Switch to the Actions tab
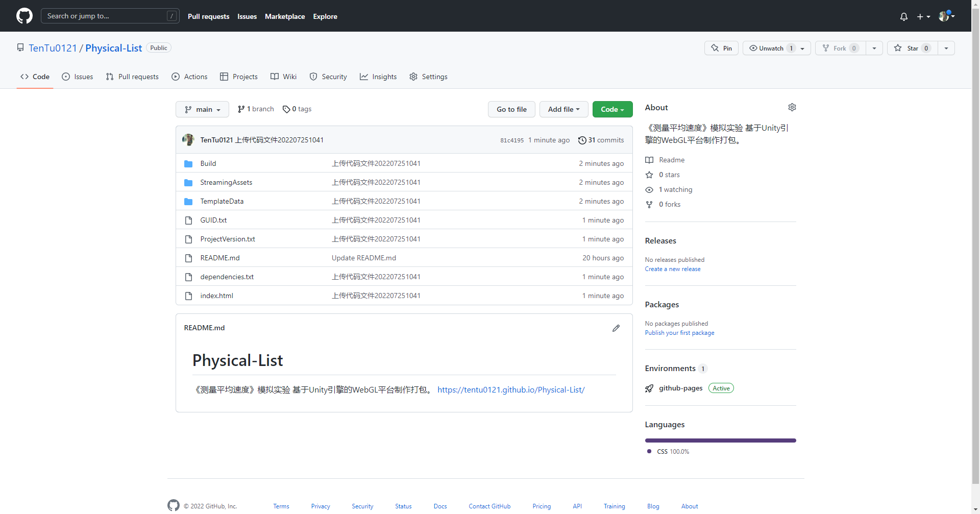This screenshot has width=980, height=514. pos(189,77)
